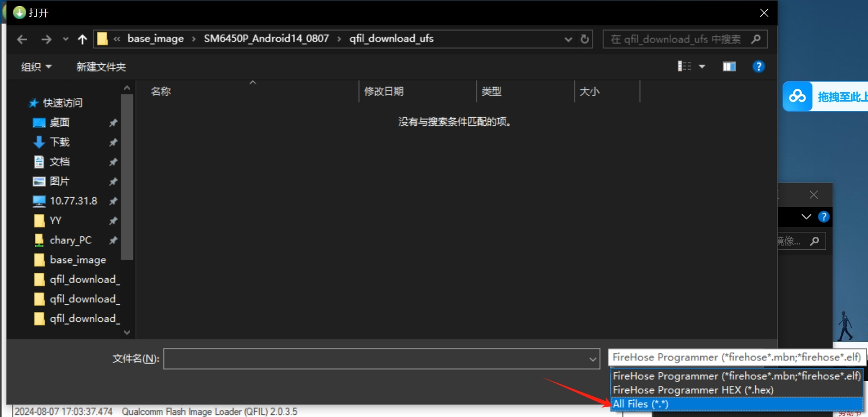
Task: Open the 桌面 quick access folder
Action: tap(59, 122)
